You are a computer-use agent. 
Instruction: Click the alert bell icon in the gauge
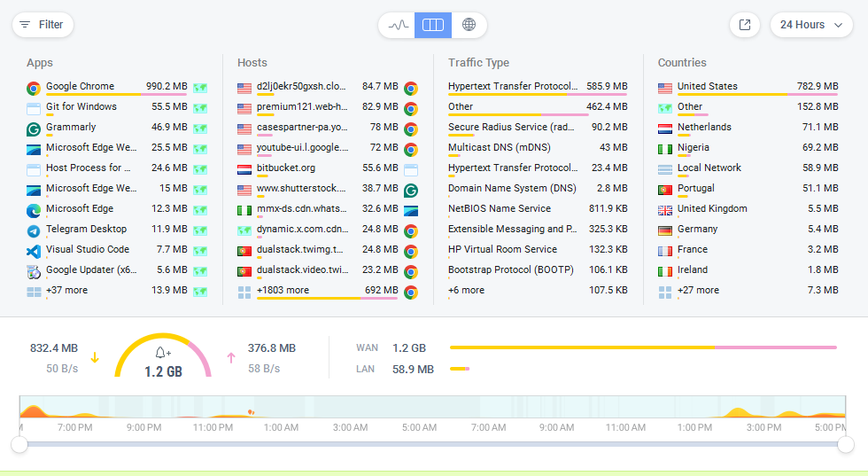pos(163,353)
